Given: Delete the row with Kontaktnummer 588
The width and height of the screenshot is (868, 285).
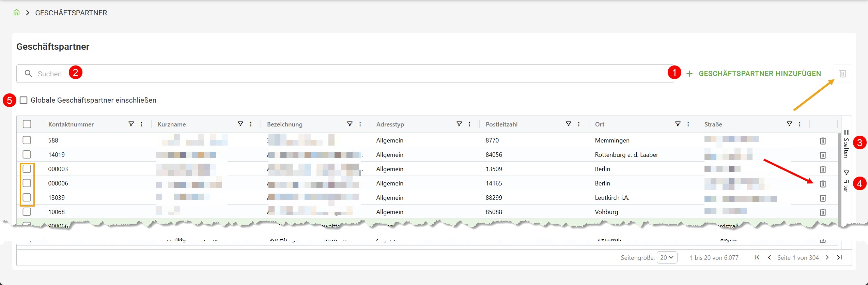Looking at the screenshot, I should point(822,141).
